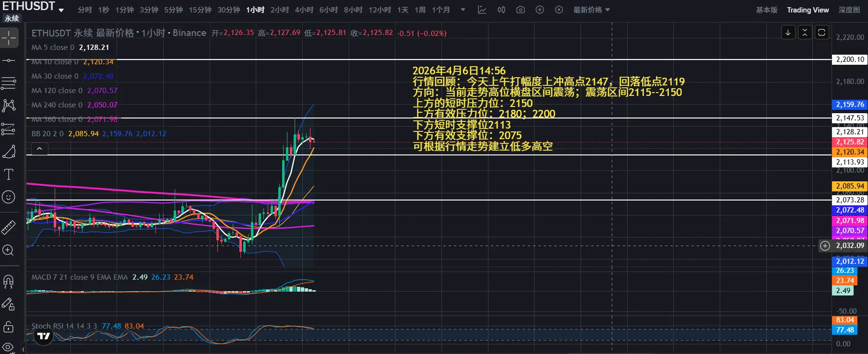Choose the XABCD pattern tool
The height and width of the screenshot is (354, 868).
9,106
